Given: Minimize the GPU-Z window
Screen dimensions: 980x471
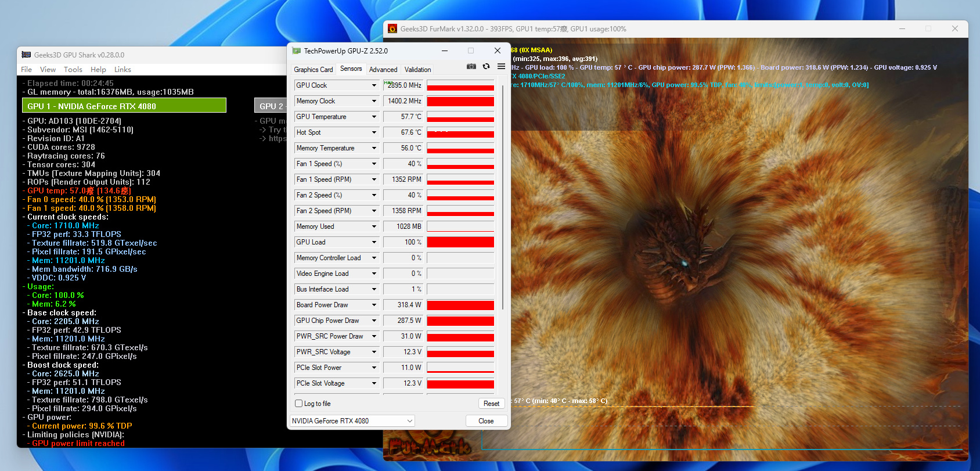Looking at the screenshot, I should point(445,51).
